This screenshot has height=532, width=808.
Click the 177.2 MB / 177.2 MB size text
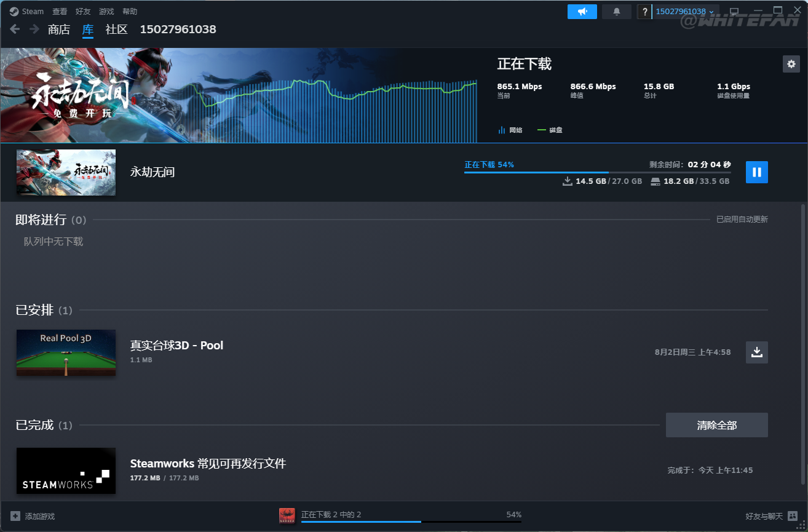click(x=164, y=478)
